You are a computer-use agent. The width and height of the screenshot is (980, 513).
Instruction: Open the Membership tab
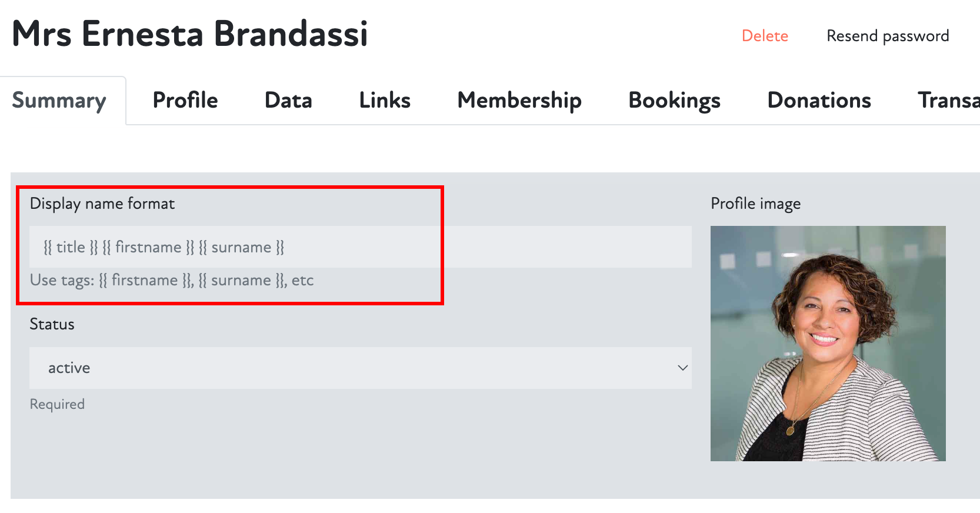519,101
